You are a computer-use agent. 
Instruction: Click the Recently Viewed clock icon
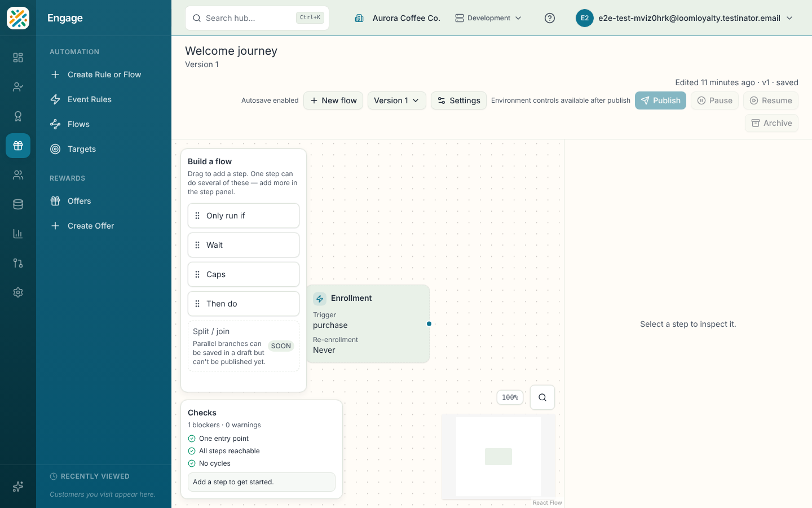(54, 476)
